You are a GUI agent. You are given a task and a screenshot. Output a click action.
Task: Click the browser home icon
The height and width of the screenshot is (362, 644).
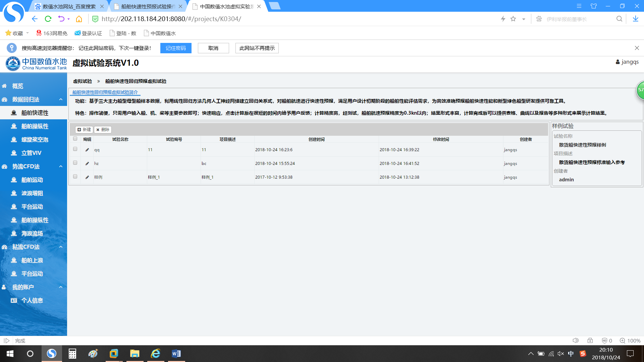tap(79, 19)
